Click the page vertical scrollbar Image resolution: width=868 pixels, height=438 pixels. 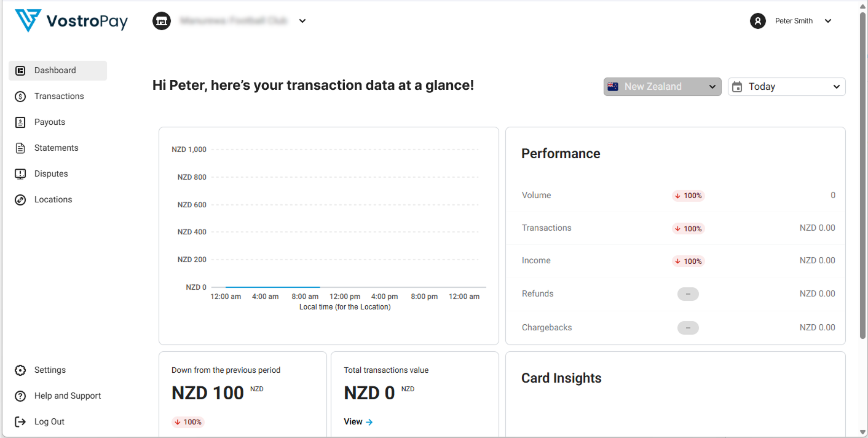[x=862, y=175]
